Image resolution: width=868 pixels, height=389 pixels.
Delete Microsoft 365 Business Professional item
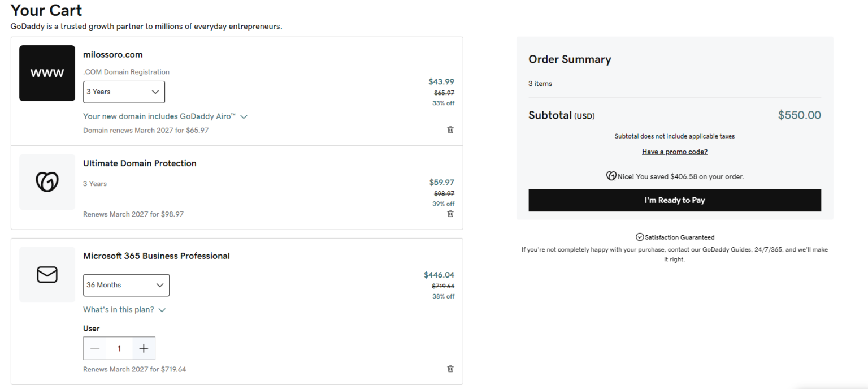click(450, 369)
